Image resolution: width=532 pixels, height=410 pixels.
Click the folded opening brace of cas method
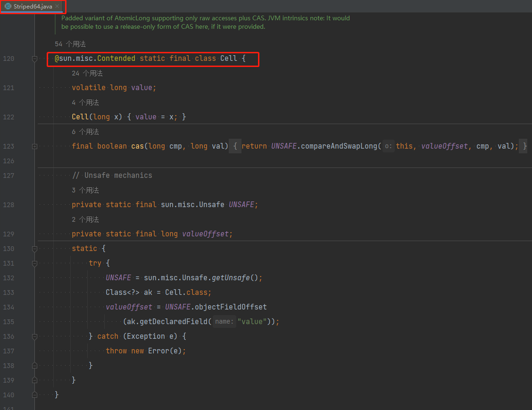click(235, 146)
